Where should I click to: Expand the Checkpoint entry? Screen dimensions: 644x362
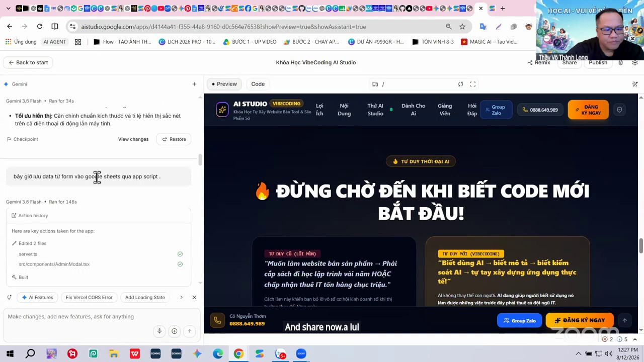[x=22, y=139]
